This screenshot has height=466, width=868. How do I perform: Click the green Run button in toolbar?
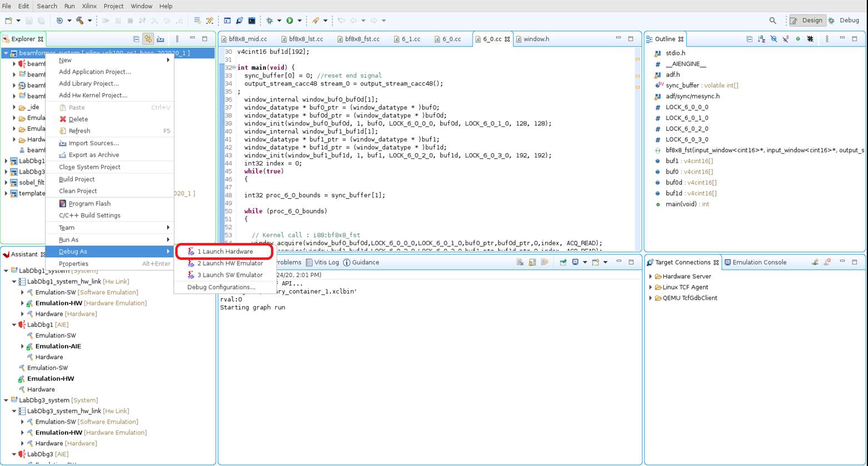click(x=290, y=21)
